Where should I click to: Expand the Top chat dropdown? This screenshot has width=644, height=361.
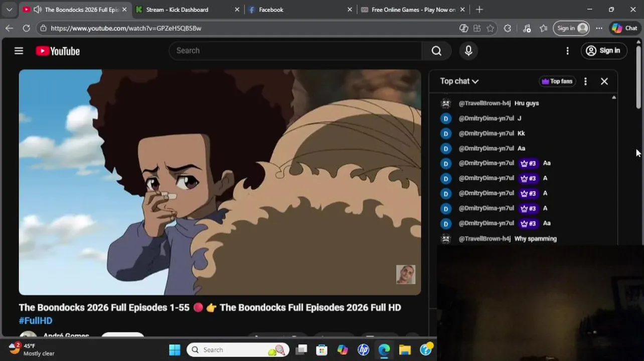[459, 81]
